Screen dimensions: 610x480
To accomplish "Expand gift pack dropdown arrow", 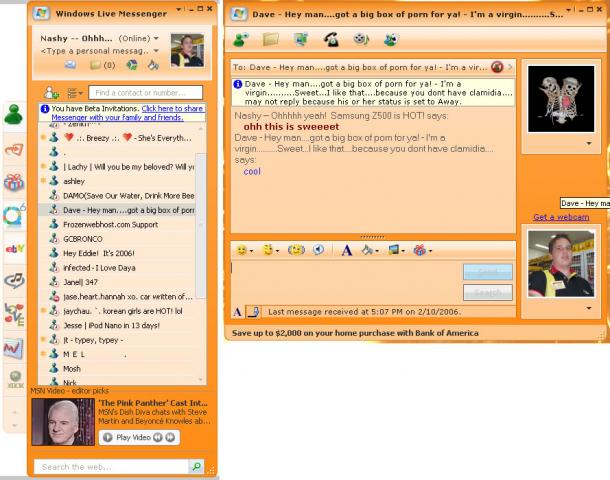I will (x=430, y=251).
